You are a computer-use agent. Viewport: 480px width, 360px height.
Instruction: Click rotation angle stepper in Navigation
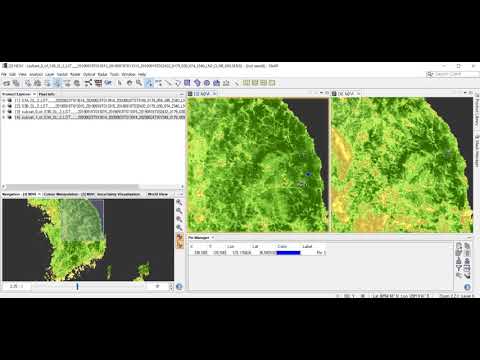[171, 286]
